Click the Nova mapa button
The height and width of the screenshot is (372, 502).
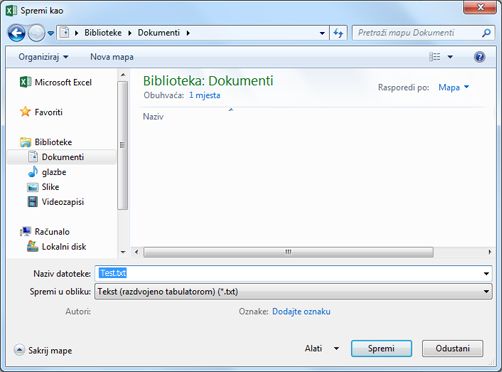tap(112, 57)
